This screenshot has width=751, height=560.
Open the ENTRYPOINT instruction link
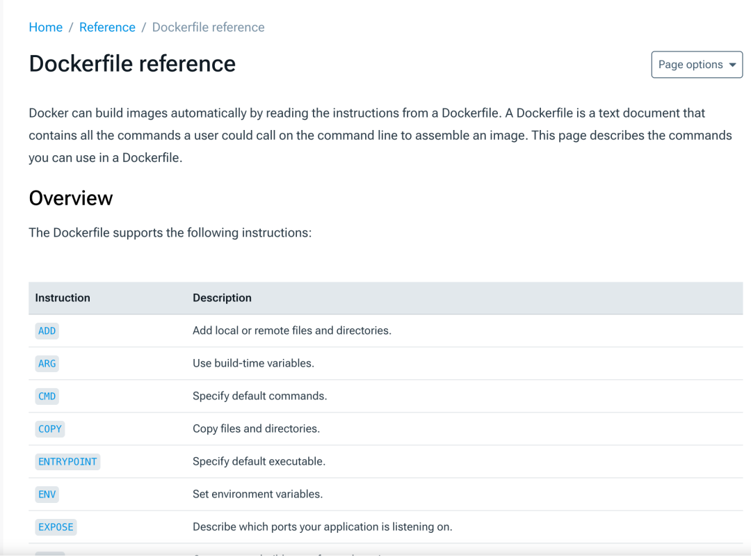(67, 462)
